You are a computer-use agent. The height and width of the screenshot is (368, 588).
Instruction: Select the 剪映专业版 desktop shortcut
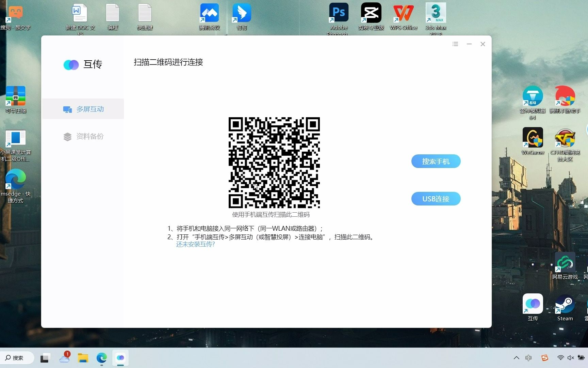(x=371, y=17)
